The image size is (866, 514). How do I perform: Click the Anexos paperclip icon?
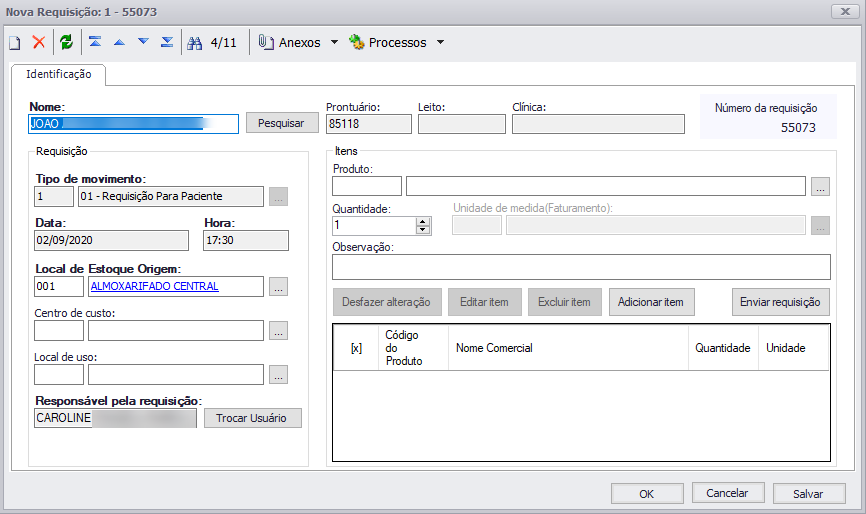[x=266, y=43]
